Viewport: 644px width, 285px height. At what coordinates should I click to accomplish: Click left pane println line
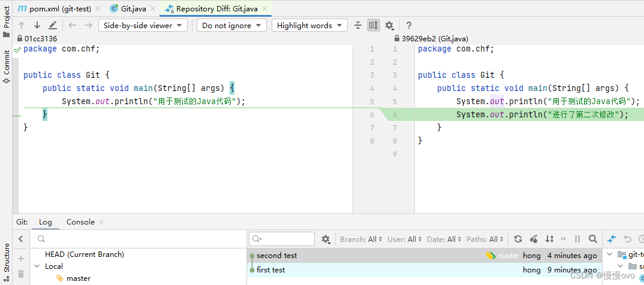[x=154, y=101]
